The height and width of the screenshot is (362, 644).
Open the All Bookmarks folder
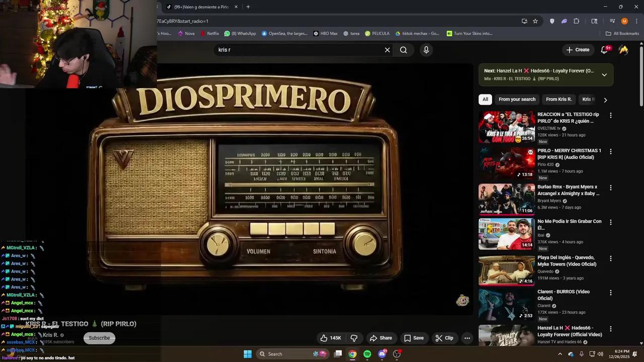coord(622,34)
